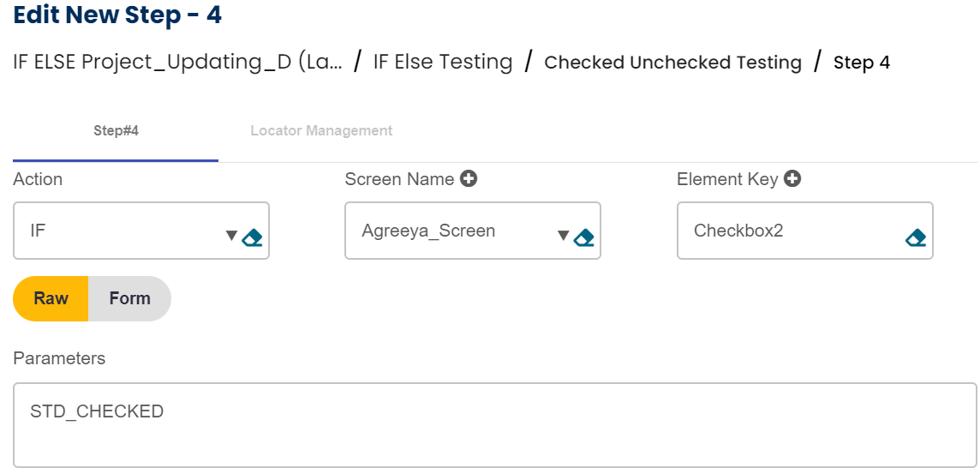Navigate to IF Else Testing breadcrumb
This screenshot has width=980, height=474.
pos(443,62)
